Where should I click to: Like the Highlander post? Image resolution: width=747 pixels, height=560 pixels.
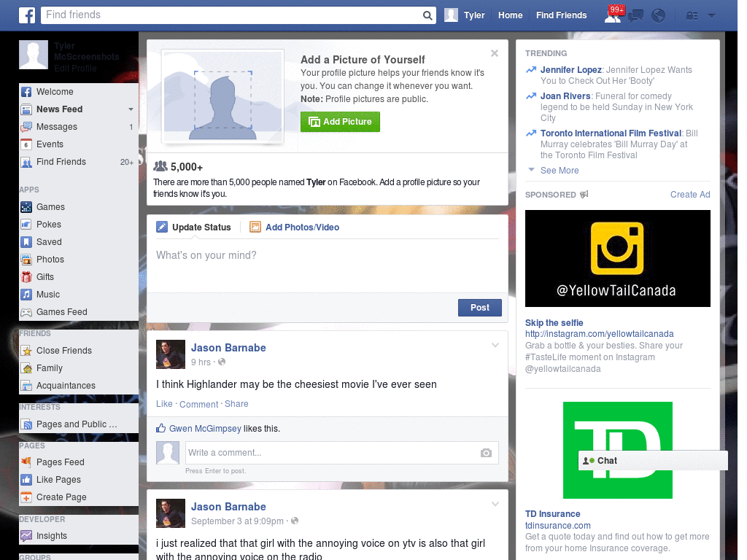[164, 404]
